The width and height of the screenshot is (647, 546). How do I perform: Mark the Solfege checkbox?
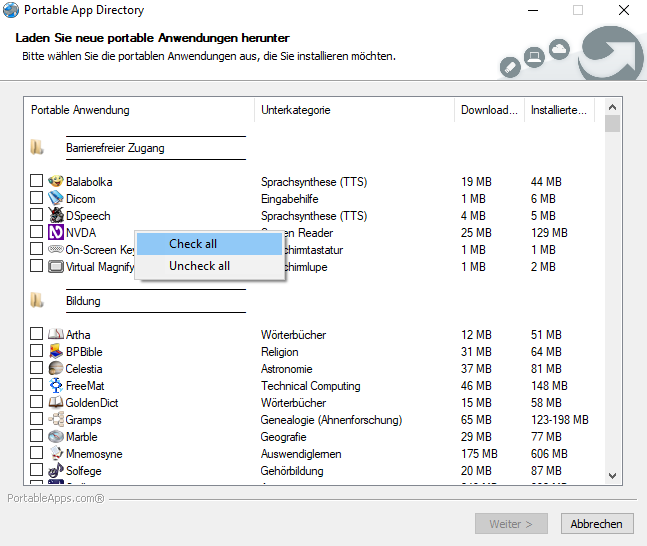[36, 470]
